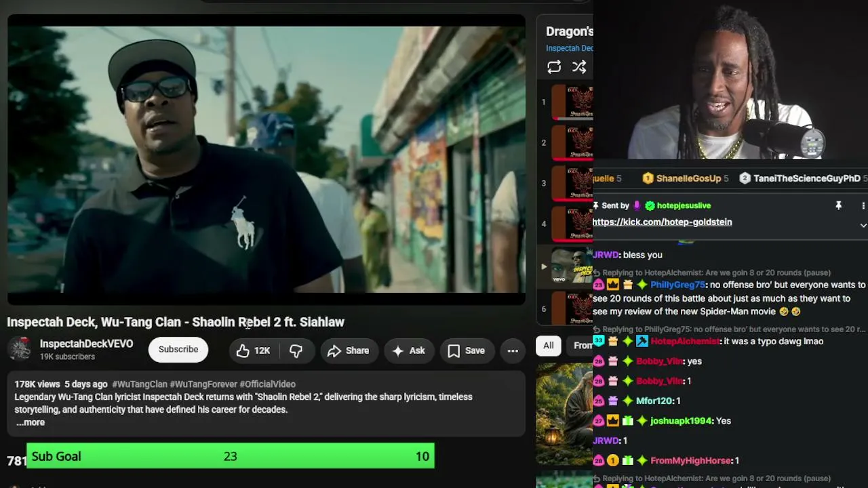The image size is (868, 488).
Task: Open the Inspectah Deck playlist owner link
Action: pos(570,48)
